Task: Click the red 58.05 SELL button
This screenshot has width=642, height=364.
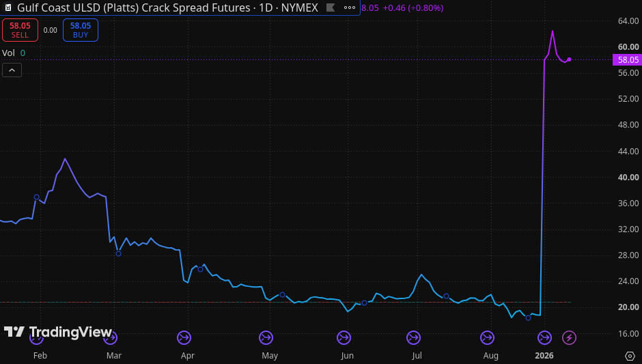Action: 20,30
